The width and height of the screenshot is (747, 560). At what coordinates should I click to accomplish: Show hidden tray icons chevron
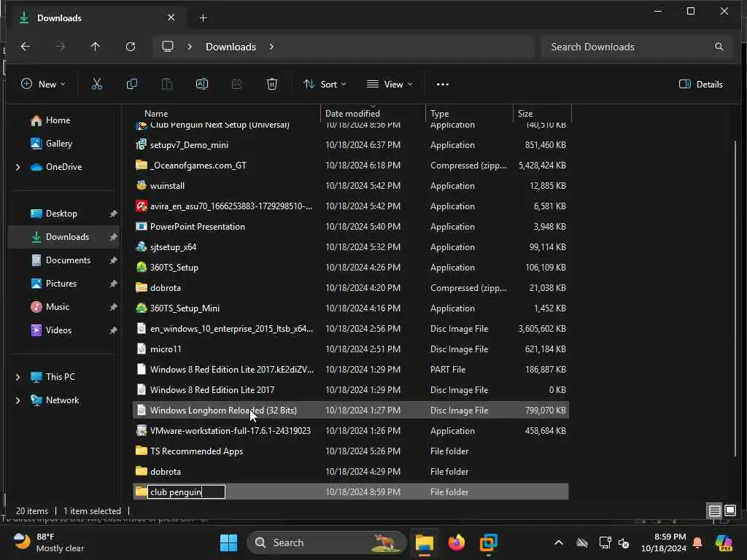(558, 542)
